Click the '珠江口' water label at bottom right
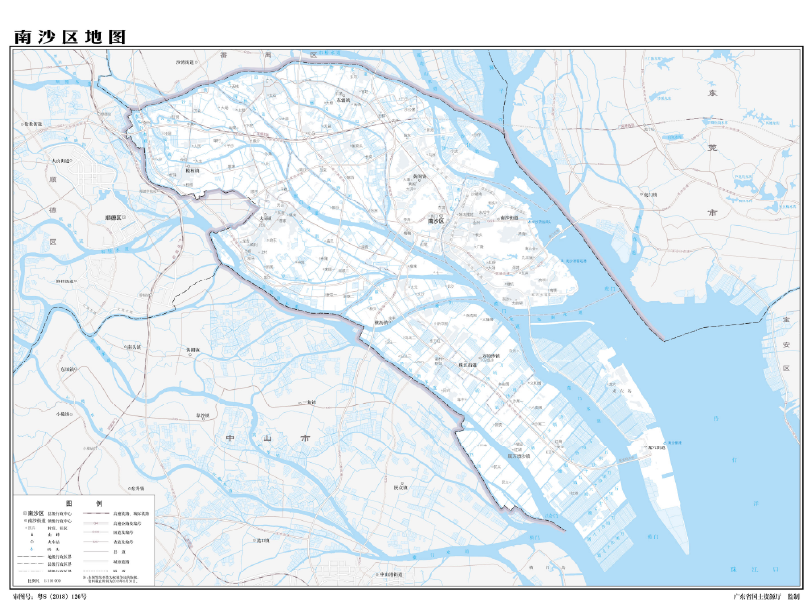This screenshot has height=612, width=807. pyautogui.click(x=755, y=569)
